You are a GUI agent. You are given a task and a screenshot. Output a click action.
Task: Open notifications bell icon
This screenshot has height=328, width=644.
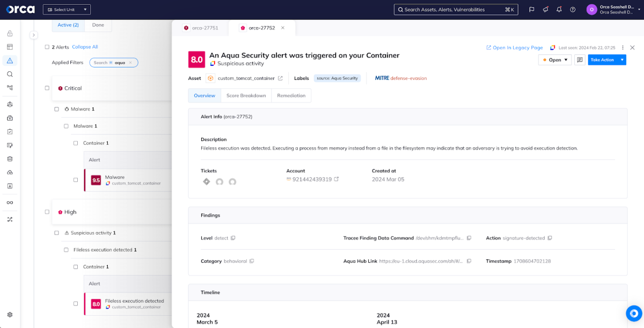(x=559, y=10)
